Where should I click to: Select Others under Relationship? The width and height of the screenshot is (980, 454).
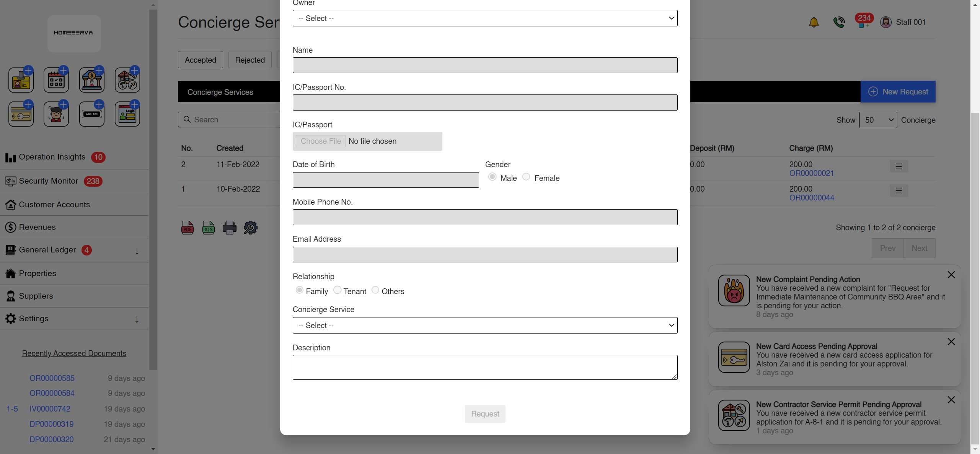click(375, 290)
